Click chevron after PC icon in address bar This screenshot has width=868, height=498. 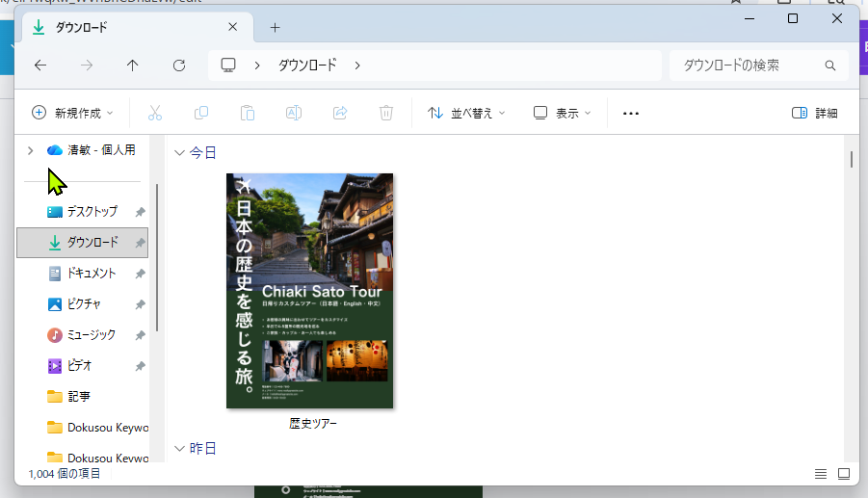[257, 66]
